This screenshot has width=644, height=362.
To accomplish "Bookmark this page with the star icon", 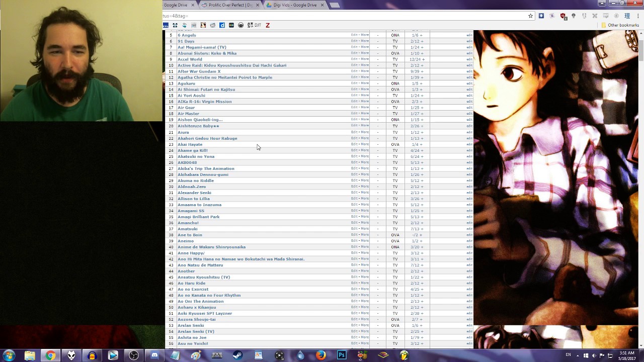I will point(530,16).
